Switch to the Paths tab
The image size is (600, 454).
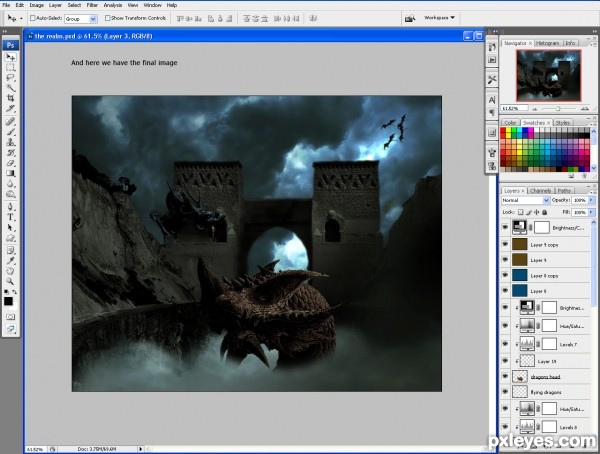564,191
